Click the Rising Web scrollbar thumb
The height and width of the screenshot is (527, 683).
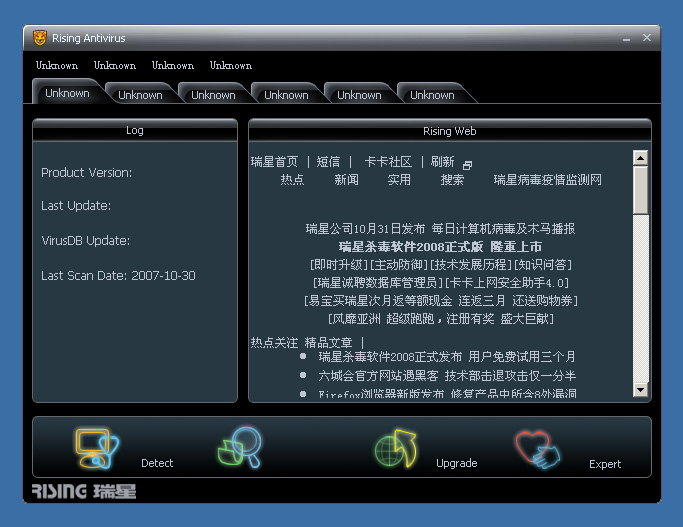tap(640, 190)
